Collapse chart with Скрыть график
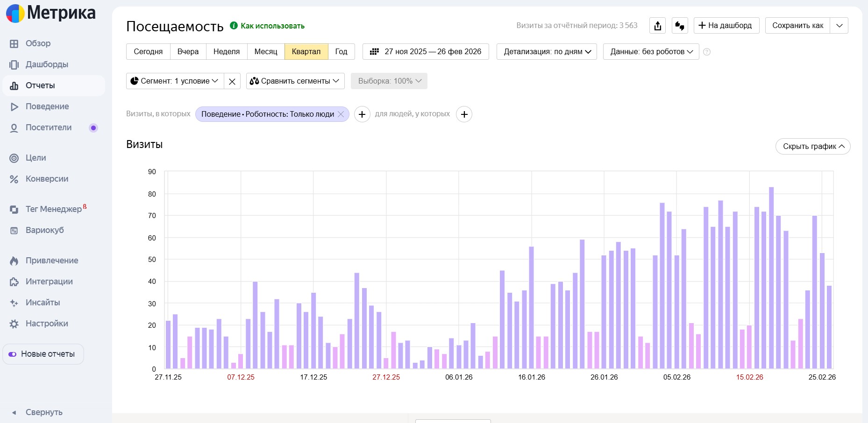 tap(813, 147)
